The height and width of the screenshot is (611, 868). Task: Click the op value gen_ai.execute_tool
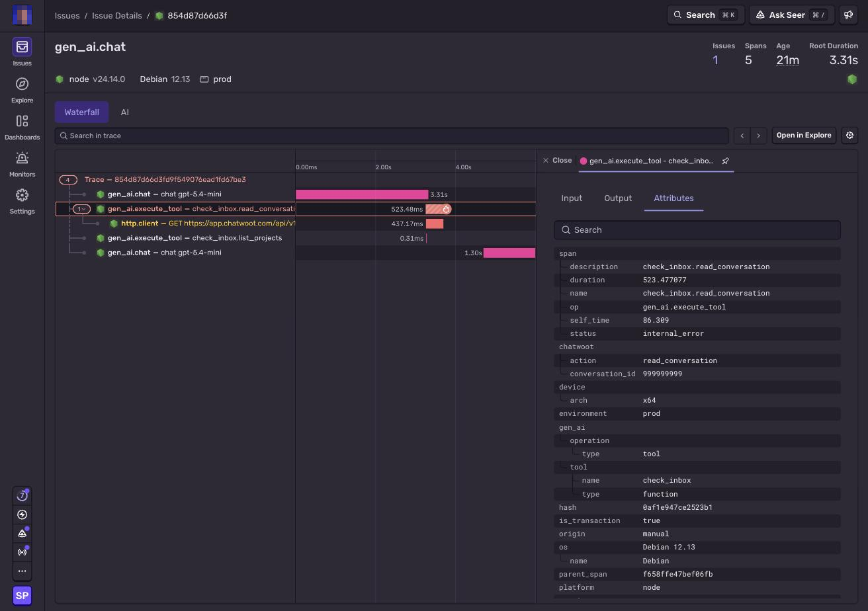pos(684,307)
